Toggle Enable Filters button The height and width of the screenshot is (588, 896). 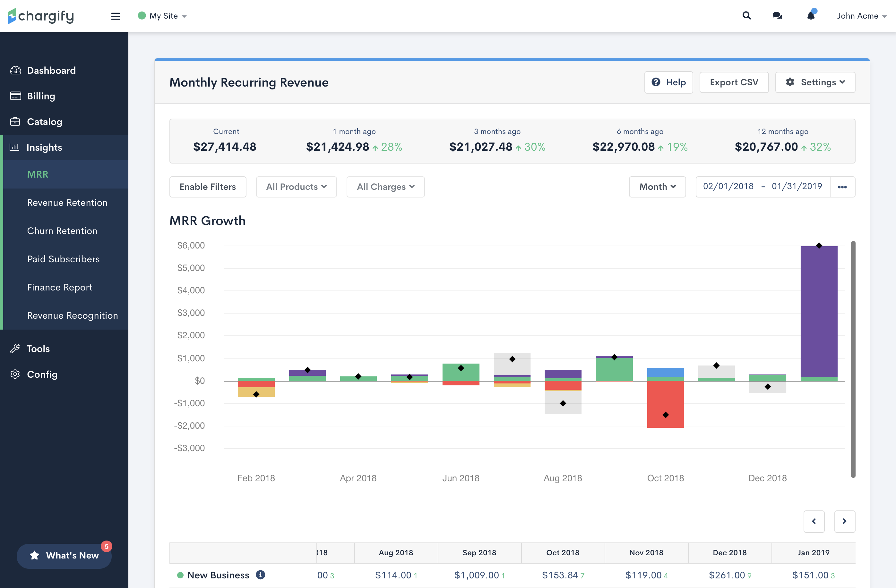coord(207,187)
